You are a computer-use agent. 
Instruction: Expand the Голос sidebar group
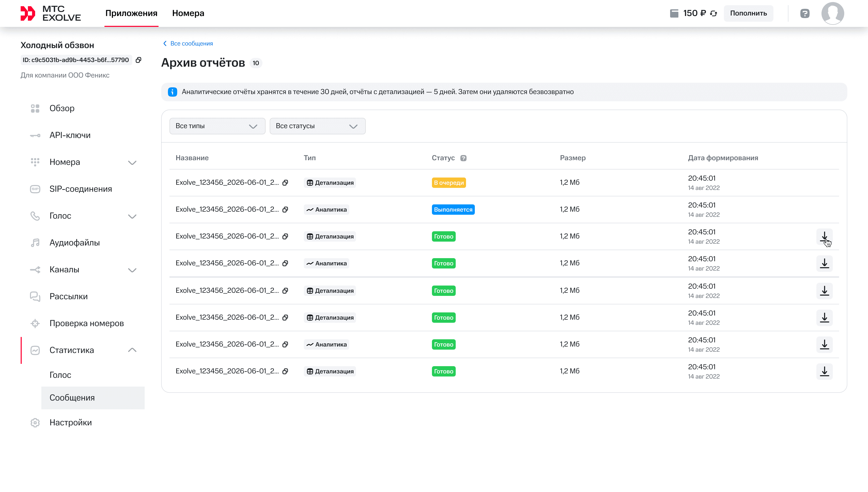point(132,216)
